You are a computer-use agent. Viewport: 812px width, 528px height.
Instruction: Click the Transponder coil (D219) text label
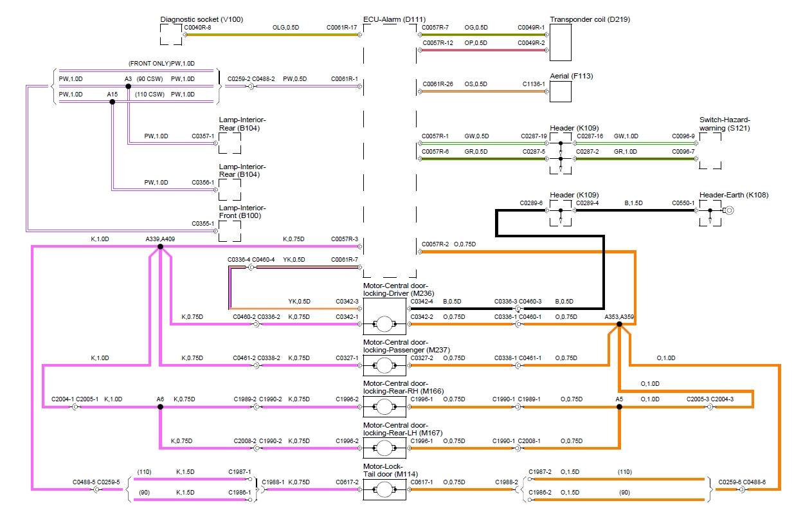coord(590,19)
